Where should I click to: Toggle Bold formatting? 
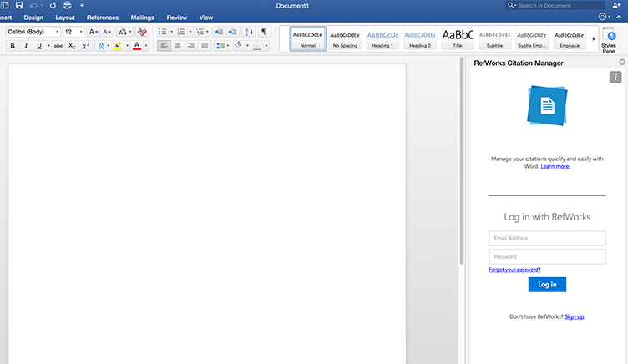click(13, 46)
